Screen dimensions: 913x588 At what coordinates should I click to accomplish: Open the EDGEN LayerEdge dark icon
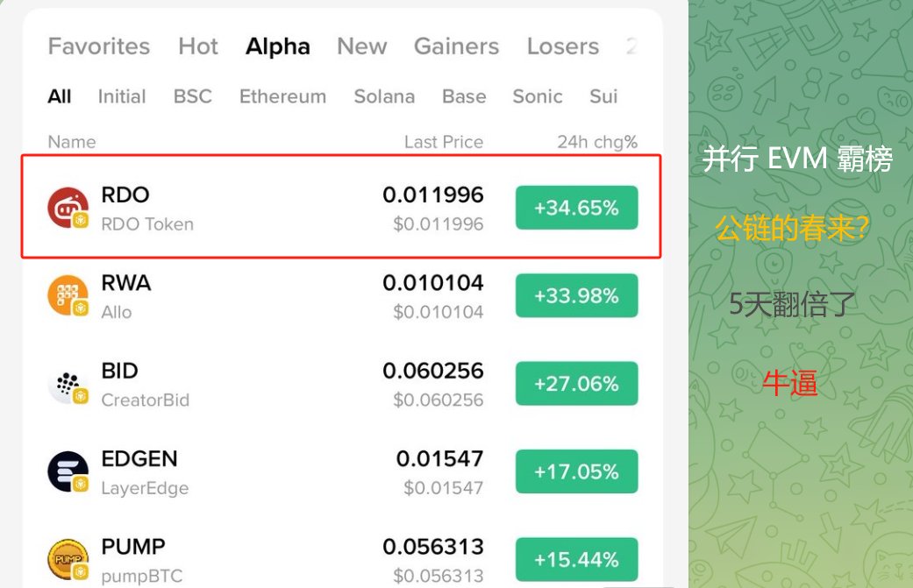point(68,471)
